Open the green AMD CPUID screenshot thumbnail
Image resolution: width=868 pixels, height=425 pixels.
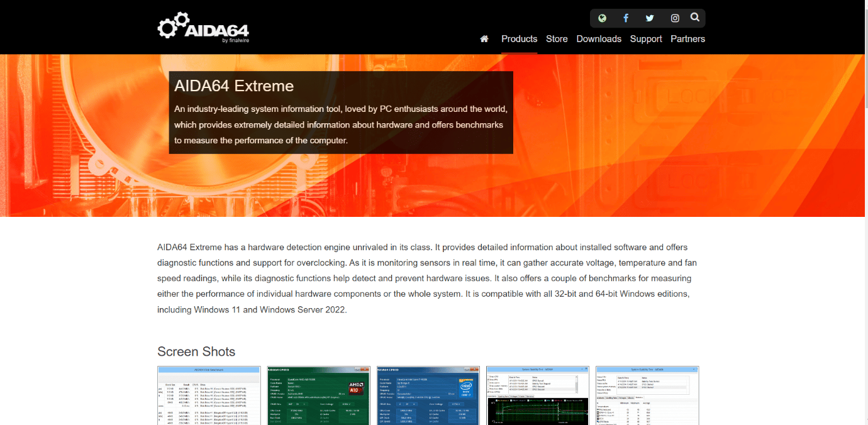point(318,395)
